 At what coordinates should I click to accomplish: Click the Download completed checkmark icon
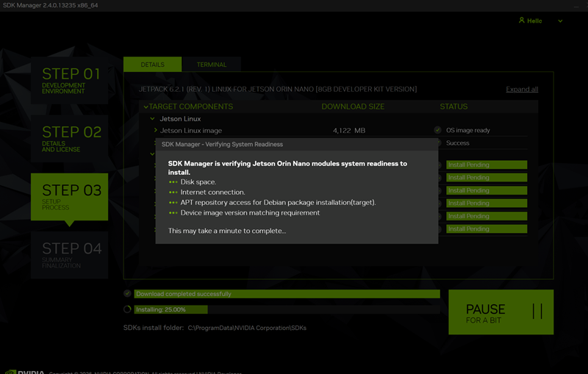(128, 294)
